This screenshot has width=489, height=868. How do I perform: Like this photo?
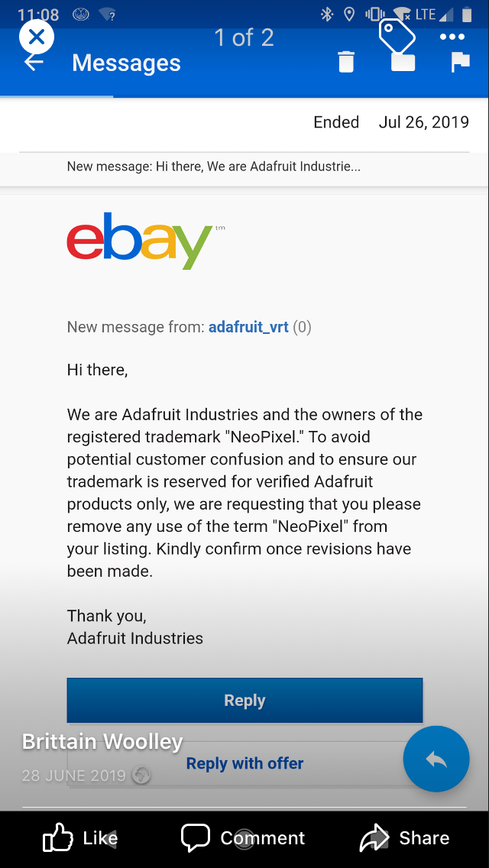click(80, 838)
